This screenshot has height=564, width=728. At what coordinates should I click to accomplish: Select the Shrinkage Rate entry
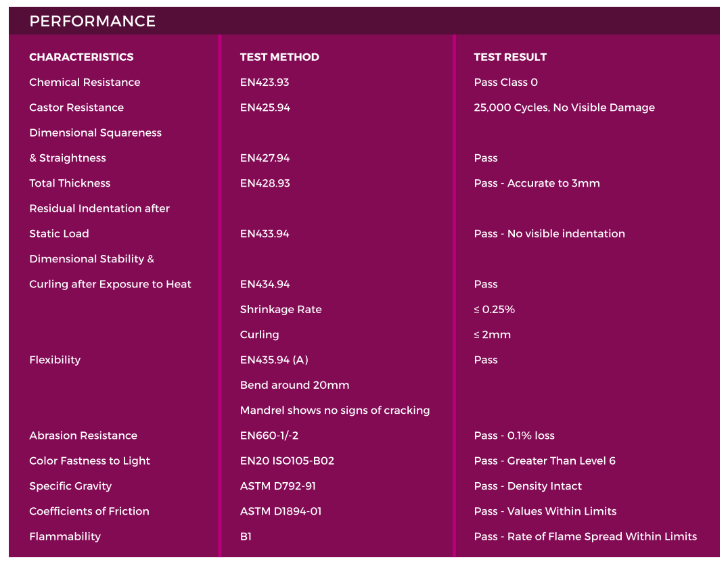click(280, 309)
